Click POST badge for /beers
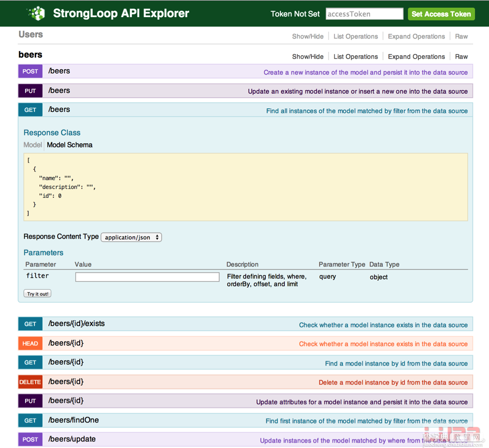This screenshot has height=448, width=489. [30, 71]
